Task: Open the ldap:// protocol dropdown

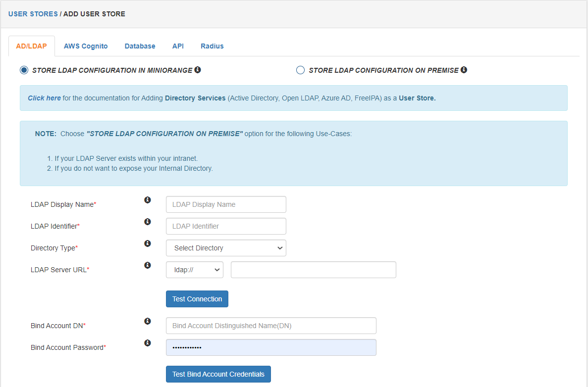Action: pyautogui.click(x=195, y=270)
